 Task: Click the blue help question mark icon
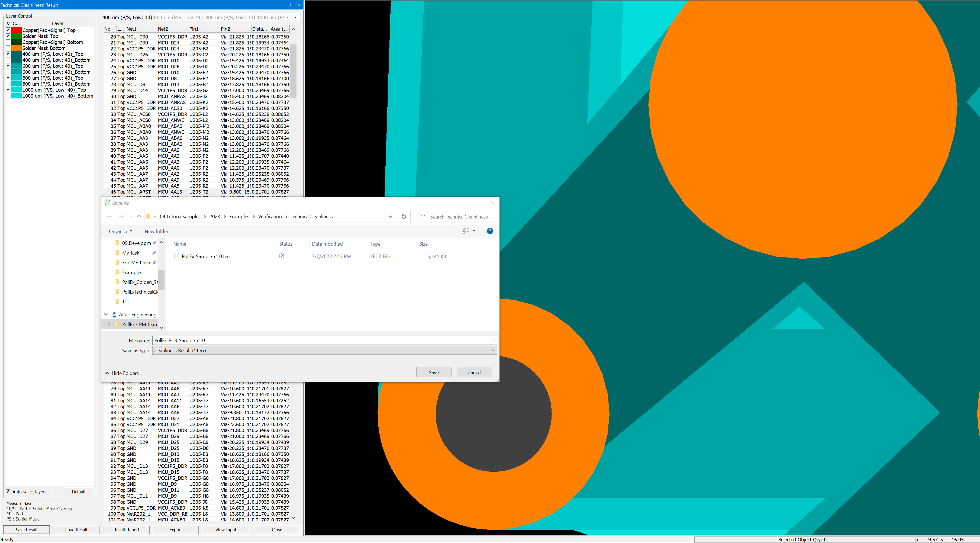[490, 231]
